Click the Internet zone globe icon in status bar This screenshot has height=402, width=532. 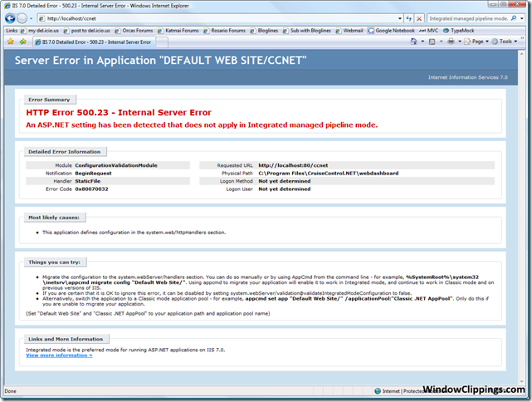(x=378, y=391)
